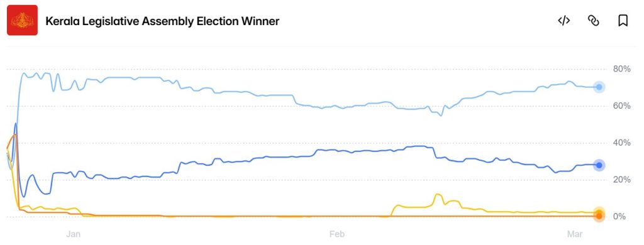Viewport: 644px width, 245px height.
Task: Select the dark blue endpoint dot near 28%
Action: tap(599, 165)
